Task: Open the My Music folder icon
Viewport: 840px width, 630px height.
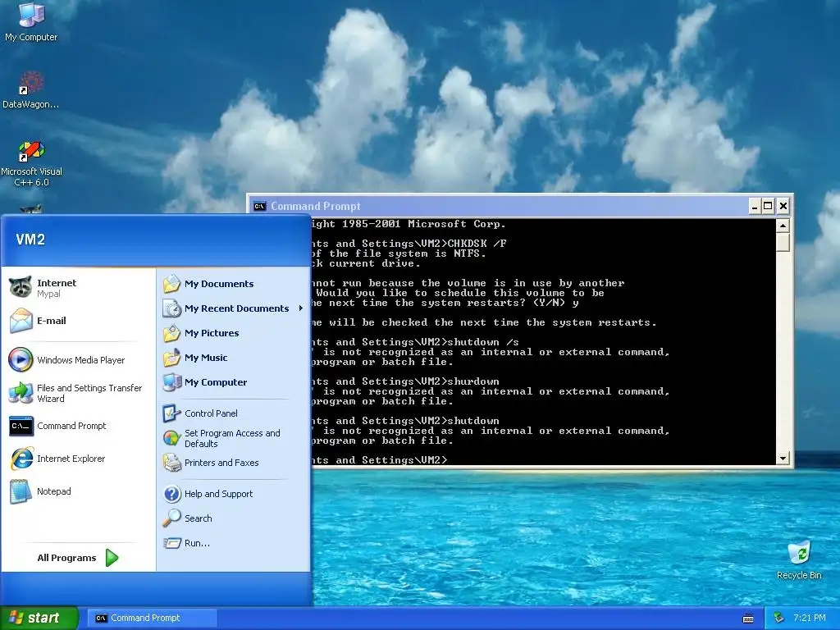Action: 171,358
